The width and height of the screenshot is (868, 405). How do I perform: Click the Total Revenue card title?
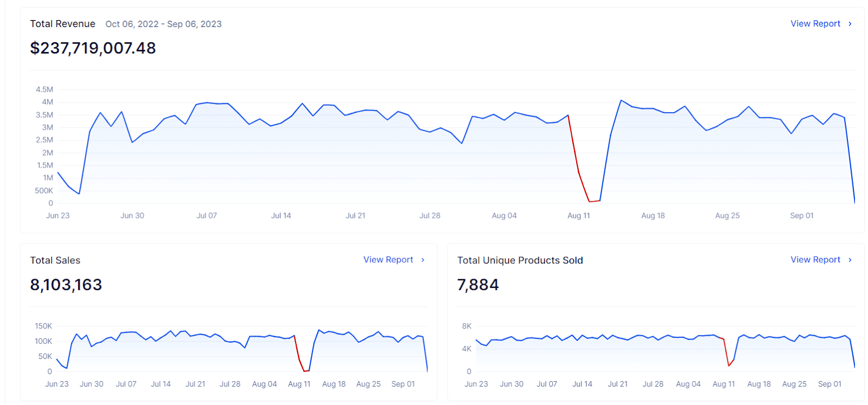point(62,24)
